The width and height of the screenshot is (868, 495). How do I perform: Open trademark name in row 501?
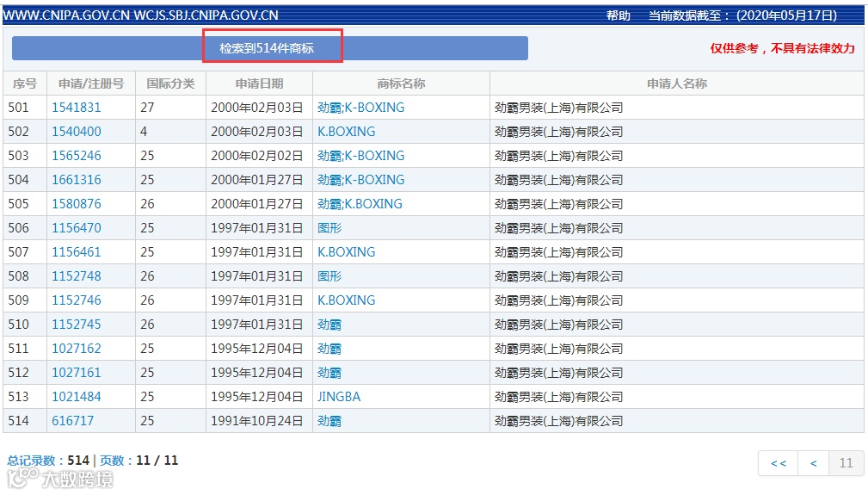click(361, 108)
